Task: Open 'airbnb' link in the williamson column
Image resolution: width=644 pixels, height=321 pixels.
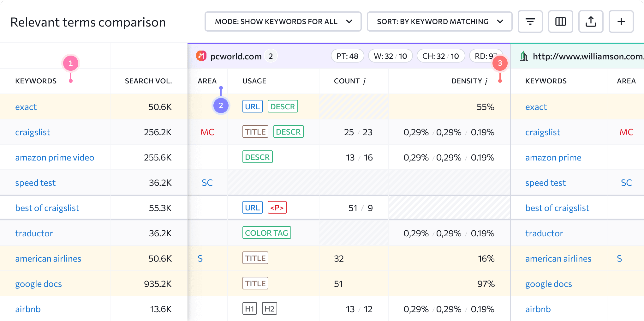Action: (538, 309)
